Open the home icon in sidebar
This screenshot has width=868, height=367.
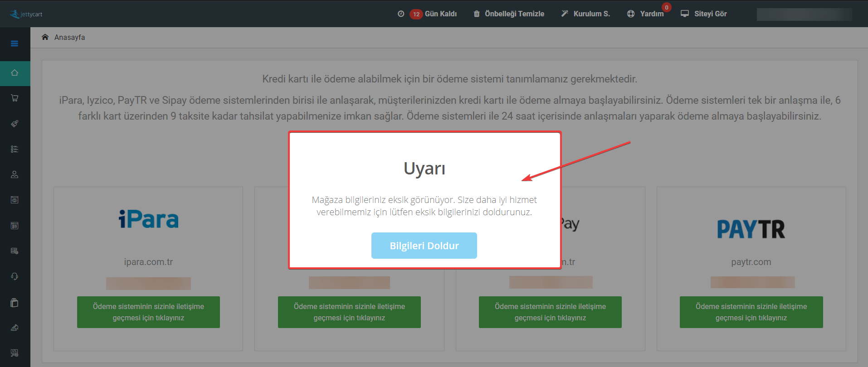[15, 72]
